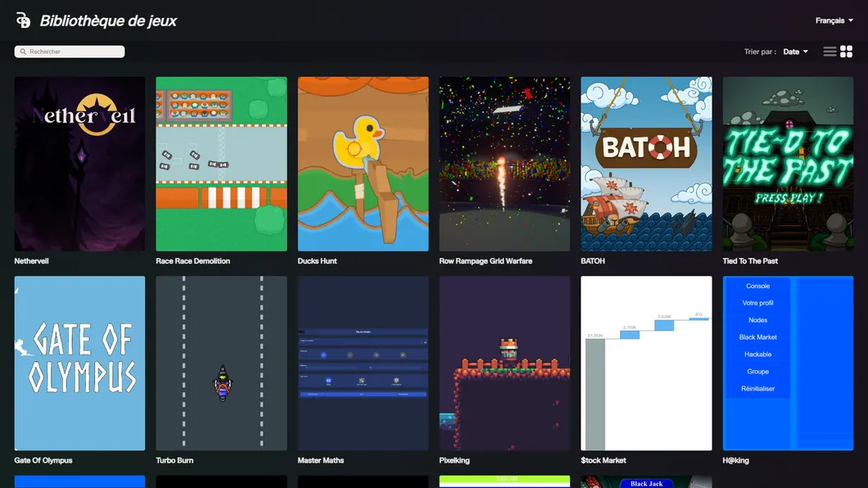Click the Pixelking title link
The width and height of the screenshot is (868, 488).
(454, 460)
